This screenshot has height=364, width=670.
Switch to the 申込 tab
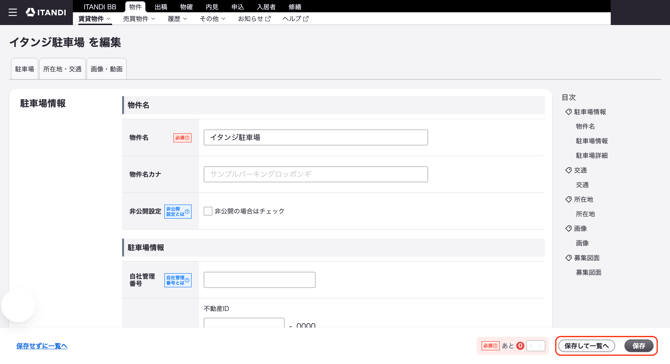pos(238,7)
